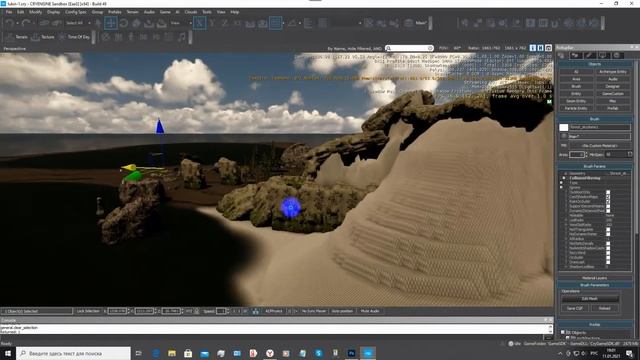This screenshot has height=360, width=640.
Task: Open the Config Spec menu
Action: click(x=76, y=12)
